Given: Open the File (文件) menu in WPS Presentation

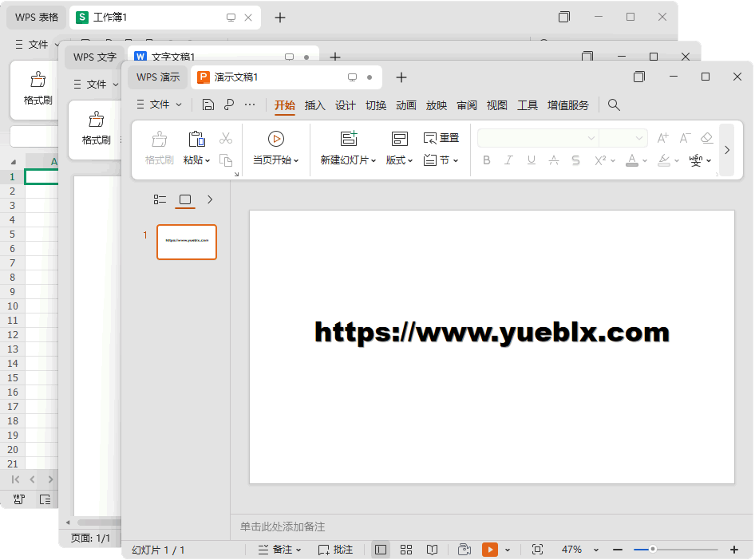Looking at the screenshot, I should click(160, 105).
